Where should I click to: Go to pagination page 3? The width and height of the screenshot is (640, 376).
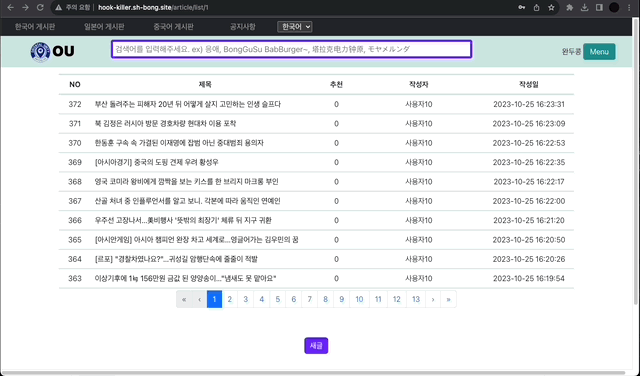point(246,299)
